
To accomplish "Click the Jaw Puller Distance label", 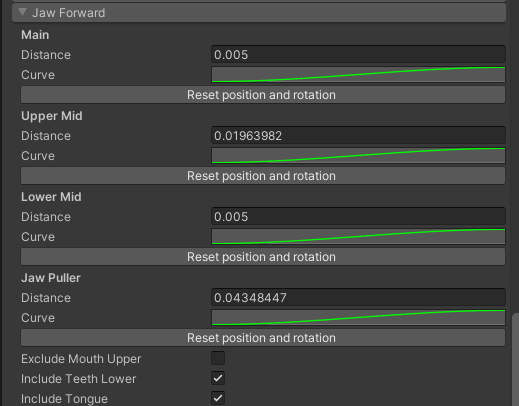I will [x=46, y=298].
